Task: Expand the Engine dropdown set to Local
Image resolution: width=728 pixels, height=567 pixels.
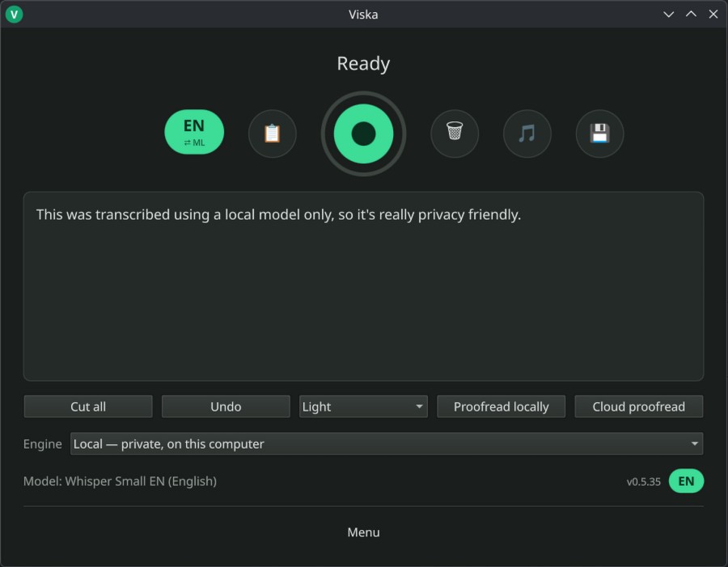Action: 387,444
